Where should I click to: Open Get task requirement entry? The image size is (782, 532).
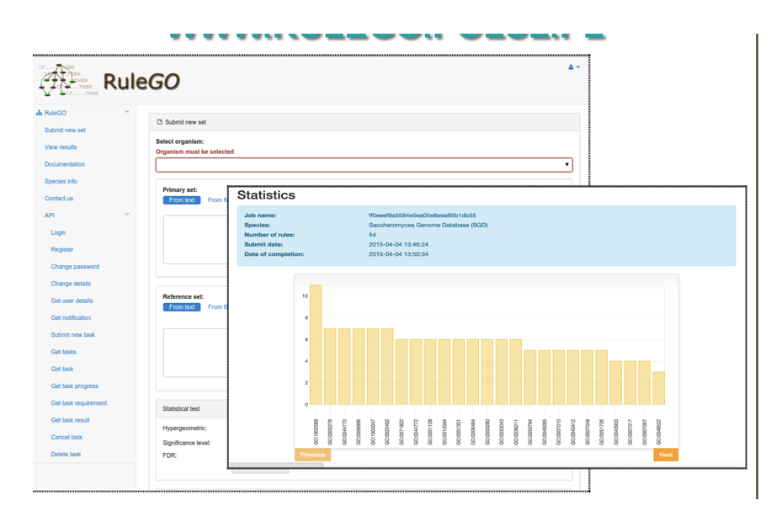point(79,403)
